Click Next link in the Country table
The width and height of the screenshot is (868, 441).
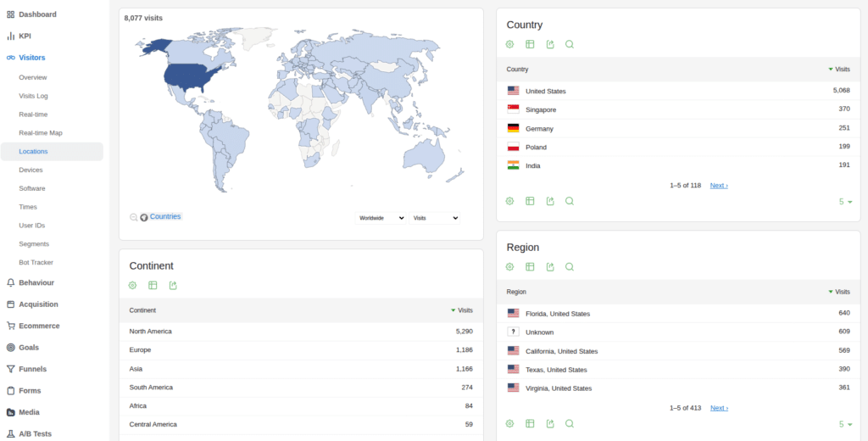(x=719, y=186)
